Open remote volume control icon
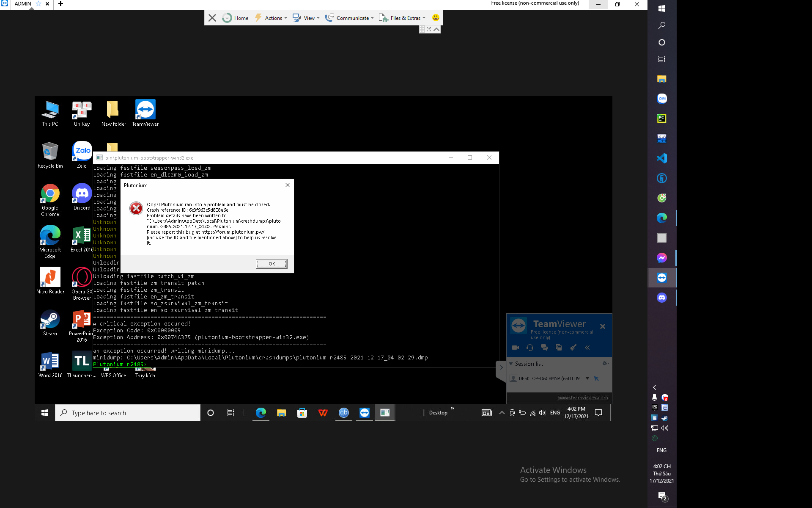Screen dimensions: 812x508 click(542, 413)
